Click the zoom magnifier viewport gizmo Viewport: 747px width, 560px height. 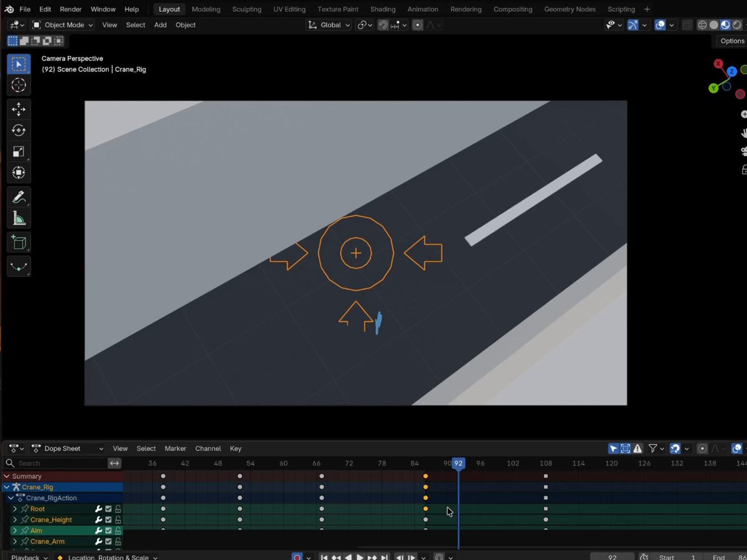(744, 114)
